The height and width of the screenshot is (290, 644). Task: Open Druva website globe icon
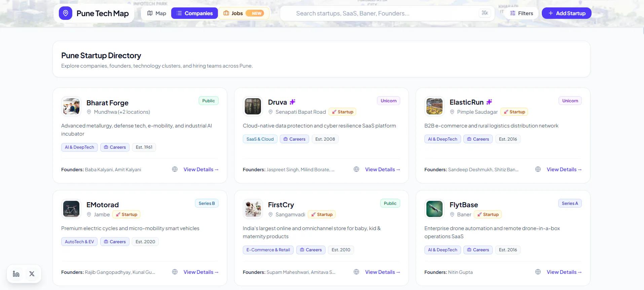click(x=356, y=169)
